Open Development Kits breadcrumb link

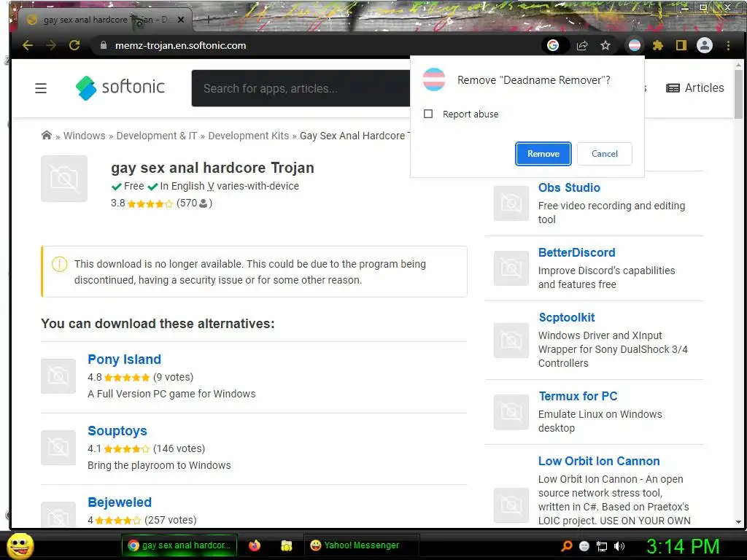pos(249,136)
